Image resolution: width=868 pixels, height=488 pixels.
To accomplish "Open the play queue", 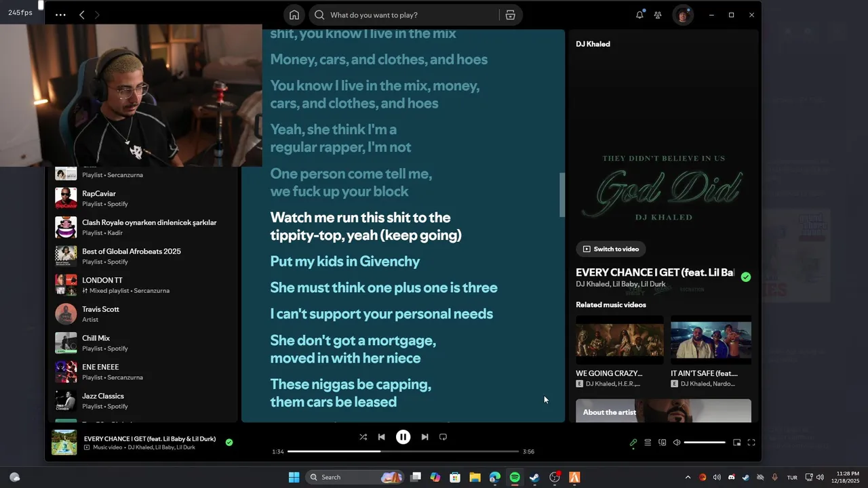I will [648, 443].
